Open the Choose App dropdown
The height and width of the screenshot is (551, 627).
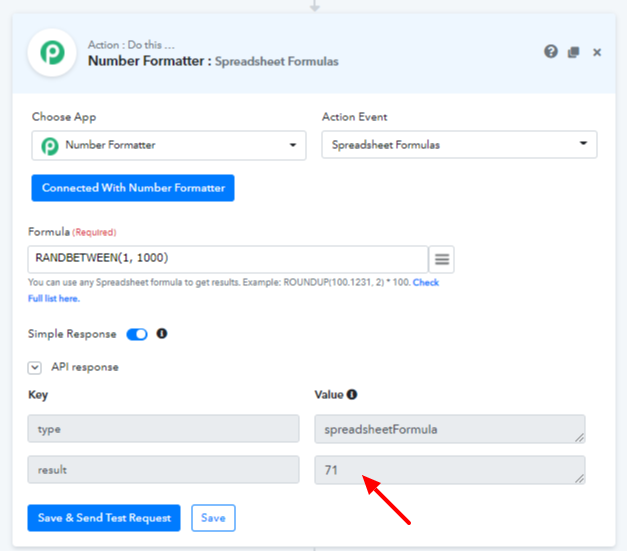pyautogui.click(x=169, y=145)
